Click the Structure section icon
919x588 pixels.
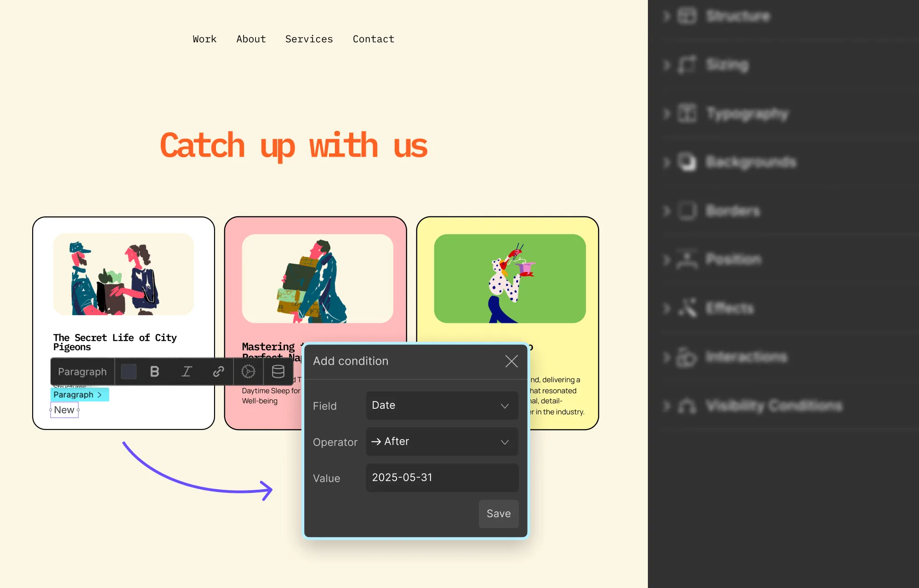687,16
